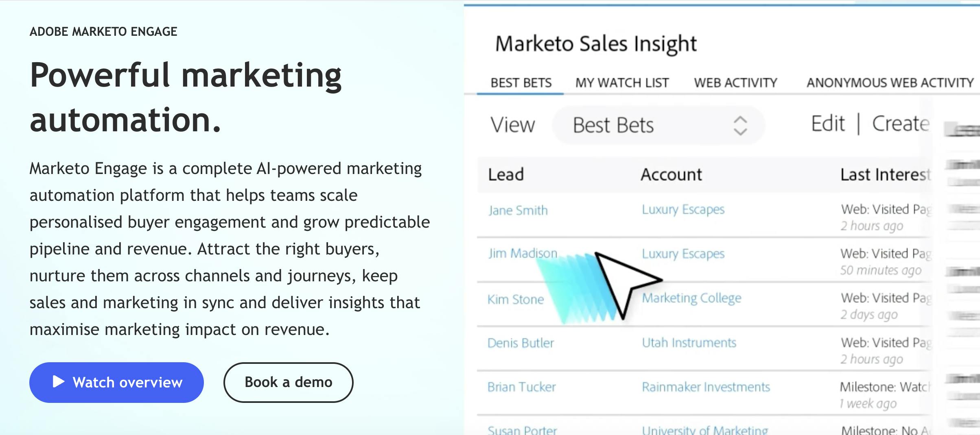The image size is (980, 435).
Task: Open the Susan Porter lead record
Action: click(x=521, y=430)
